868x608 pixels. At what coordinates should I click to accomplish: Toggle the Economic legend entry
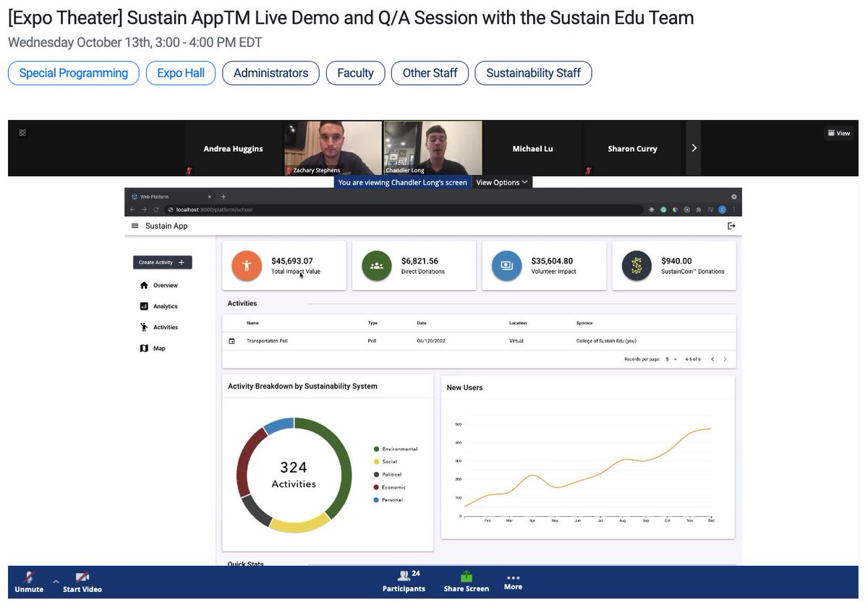[x=389, y=487]
